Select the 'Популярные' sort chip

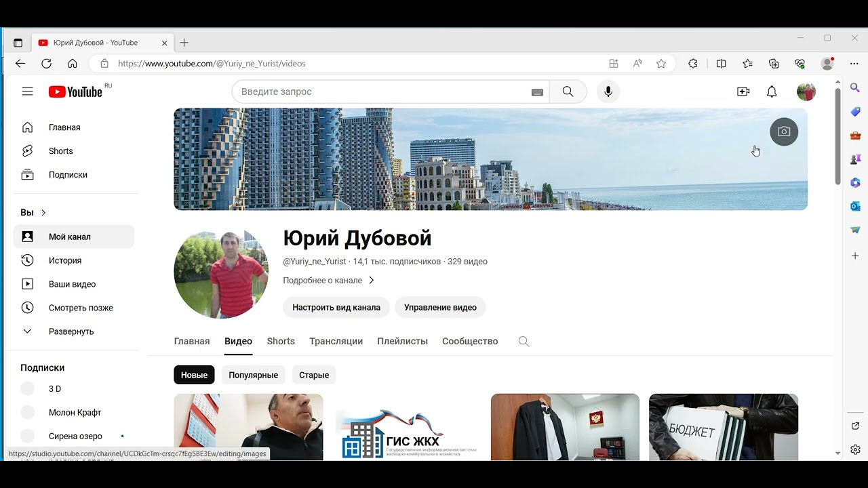click(253, 375)
